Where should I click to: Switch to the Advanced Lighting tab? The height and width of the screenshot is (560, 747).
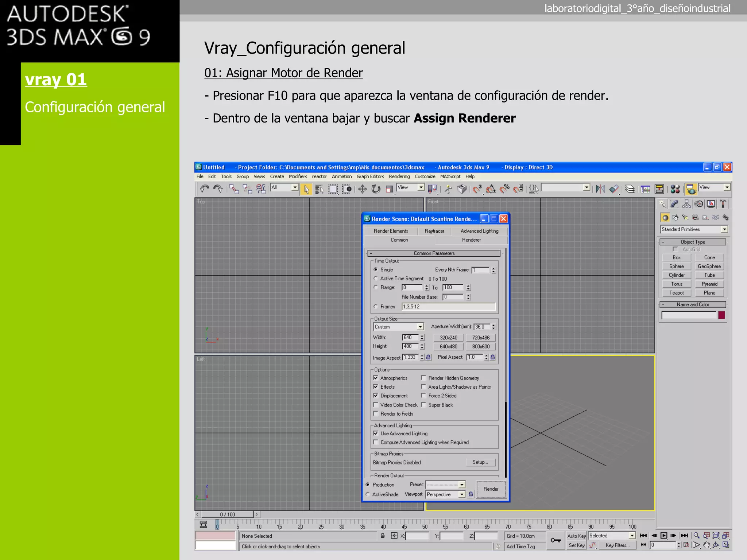pos(479,231)
